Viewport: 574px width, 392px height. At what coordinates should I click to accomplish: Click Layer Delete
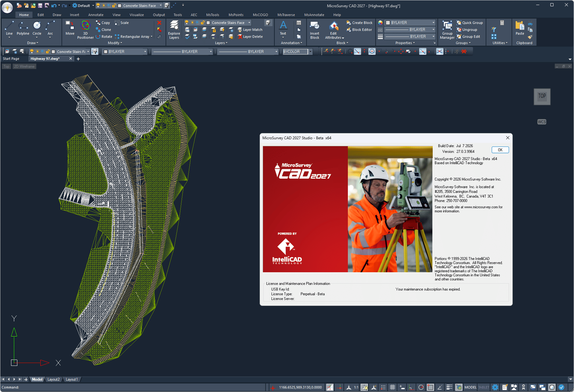[x=250, y=37]
